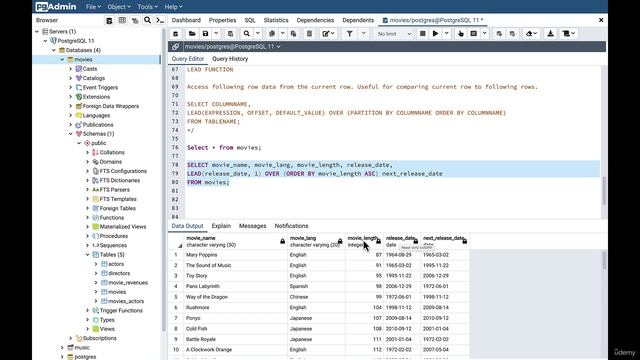This screenshot has width=640, height=360.
Task: Open file from the query toolbar
Action: (x=192, y=34)
